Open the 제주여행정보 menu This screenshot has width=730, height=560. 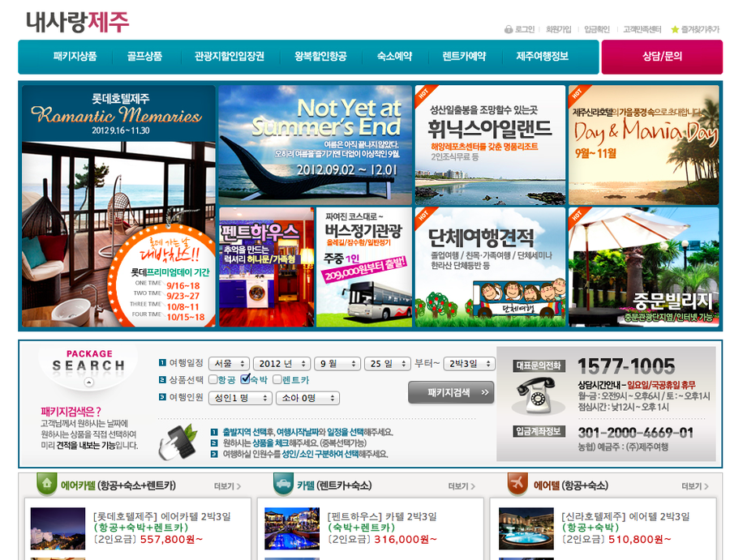(543, 57)
